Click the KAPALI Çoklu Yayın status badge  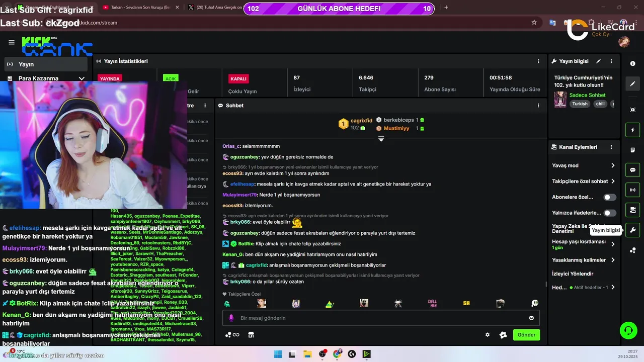[238, 79]
